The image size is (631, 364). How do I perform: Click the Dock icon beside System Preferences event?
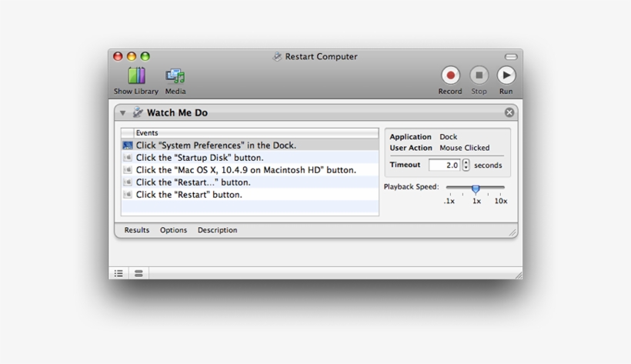pyautogui.click(x=128, y=145)
